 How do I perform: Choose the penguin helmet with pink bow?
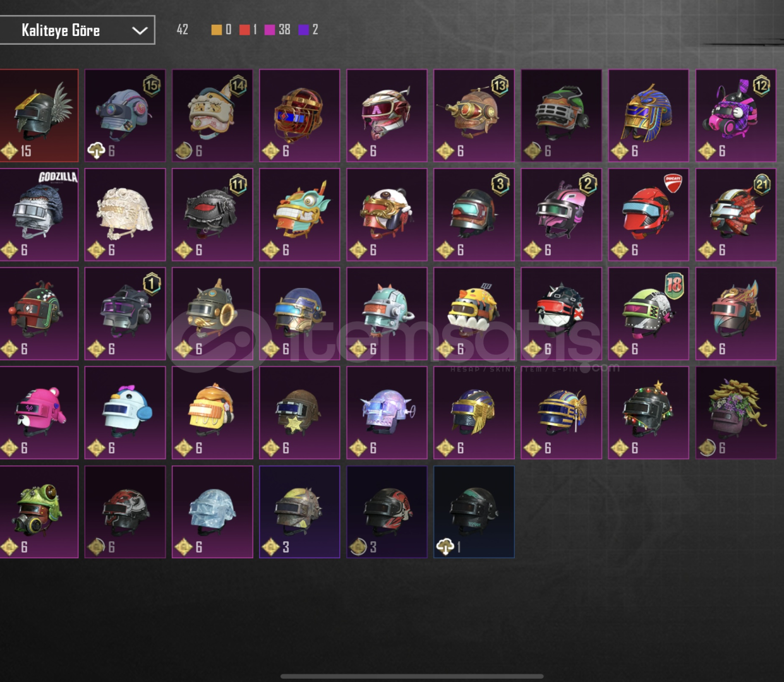pyautogui.click(x=125, y=412)
